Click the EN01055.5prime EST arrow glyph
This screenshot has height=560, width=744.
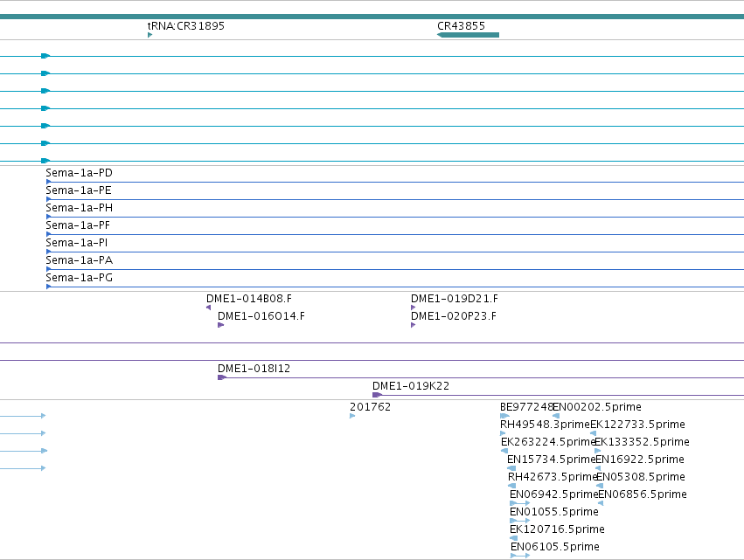coord(519,521)
